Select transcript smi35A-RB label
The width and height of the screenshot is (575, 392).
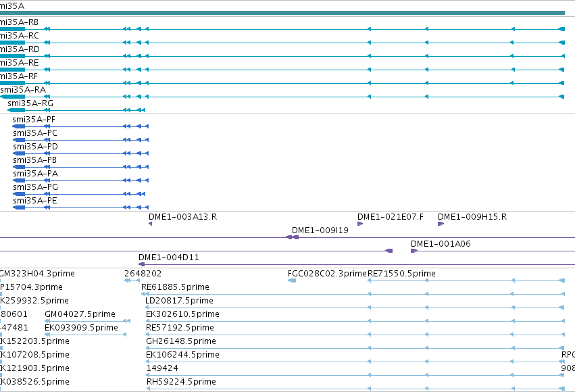(x=19, y=22)
